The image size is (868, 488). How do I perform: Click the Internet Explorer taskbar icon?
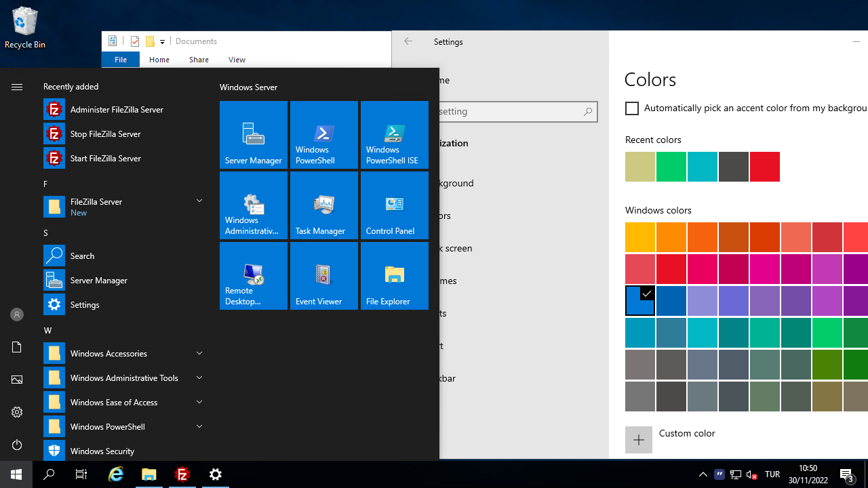(116, 474)
